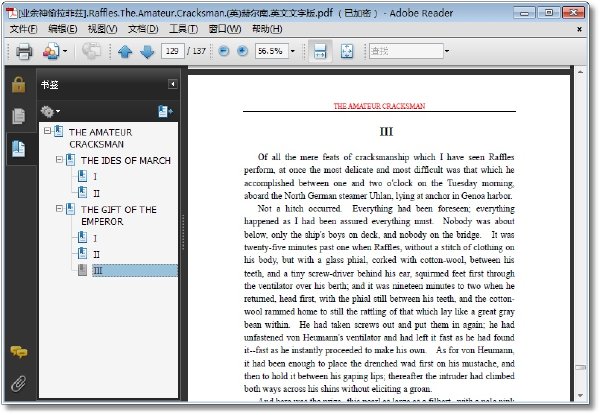Click inside the Find search box
This screenshot has height=415, width=600.
coord(406,51)
